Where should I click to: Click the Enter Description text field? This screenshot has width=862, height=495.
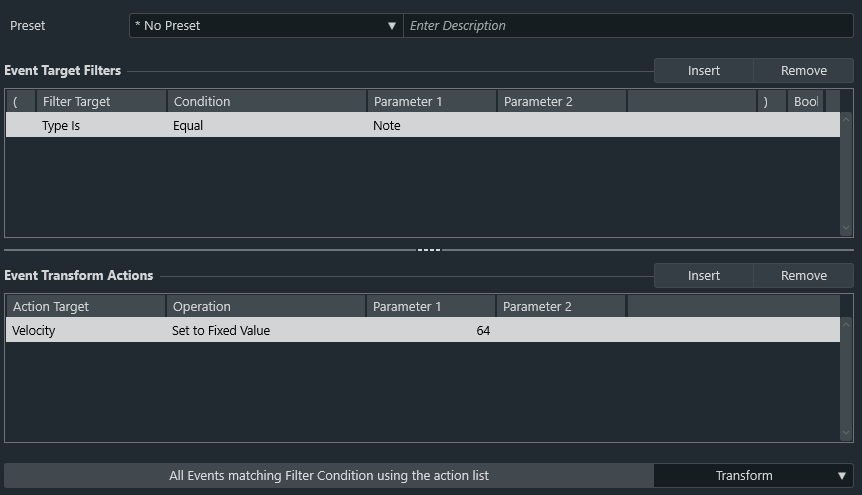click(627, 26)
